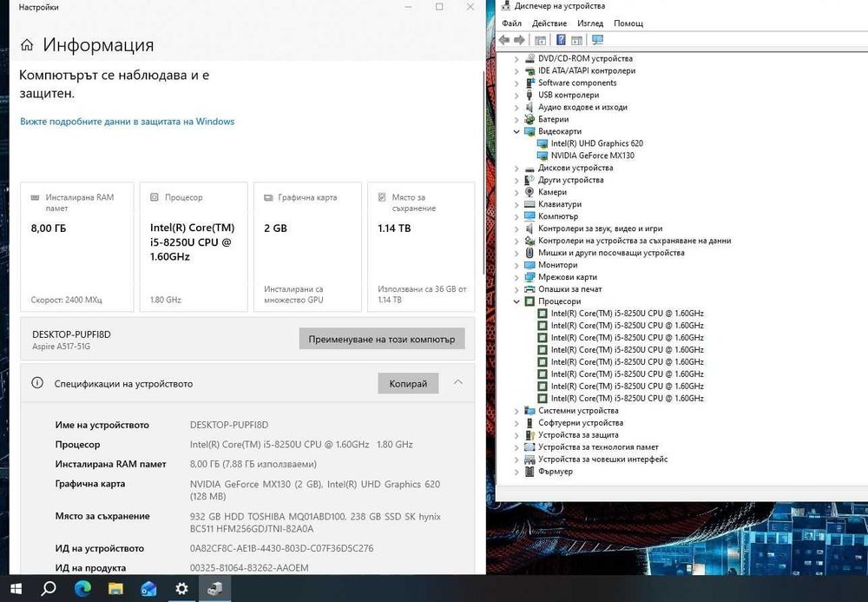The height and width of the screenshot is (602, 868).
Task: Open Microsoft Edge from the taskbar
Action: point(82,588)
